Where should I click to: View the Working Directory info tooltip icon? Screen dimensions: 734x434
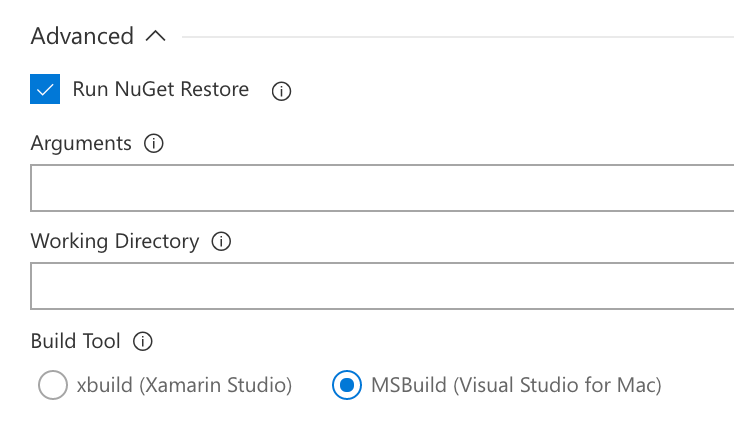(221, 242)
